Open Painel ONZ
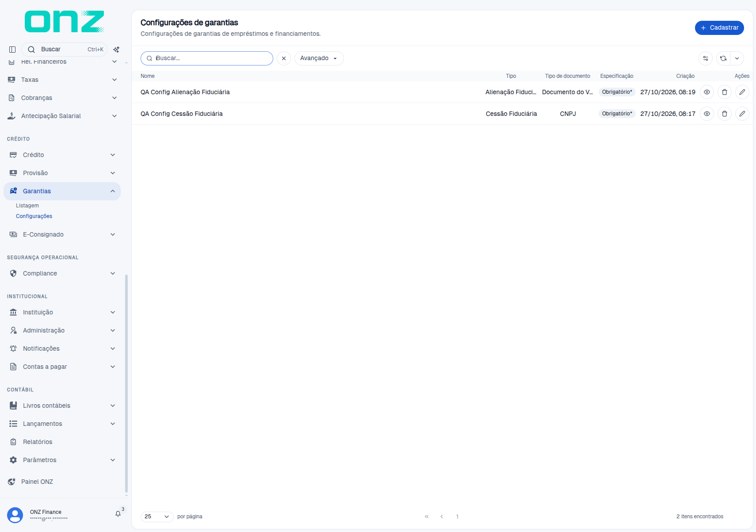The height and width of the screenshot is (532, 756). coord(62,482)
